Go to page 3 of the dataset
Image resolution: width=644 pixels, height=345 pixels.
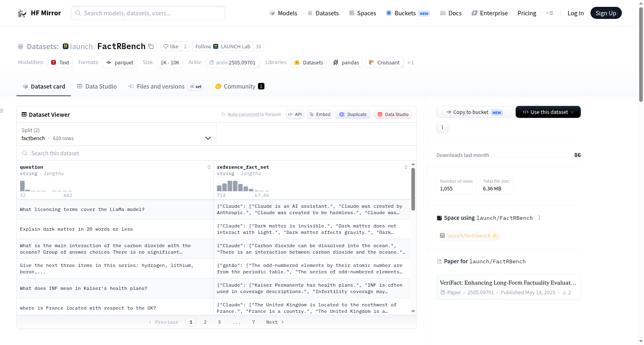tap(219, 322)
